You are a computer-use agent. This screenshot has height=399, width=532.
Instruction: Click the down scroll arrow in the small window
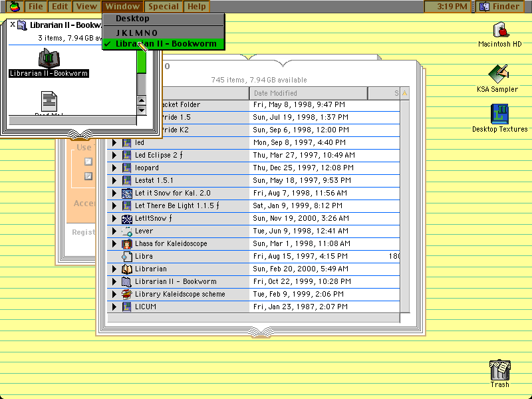tap(142, 110)
